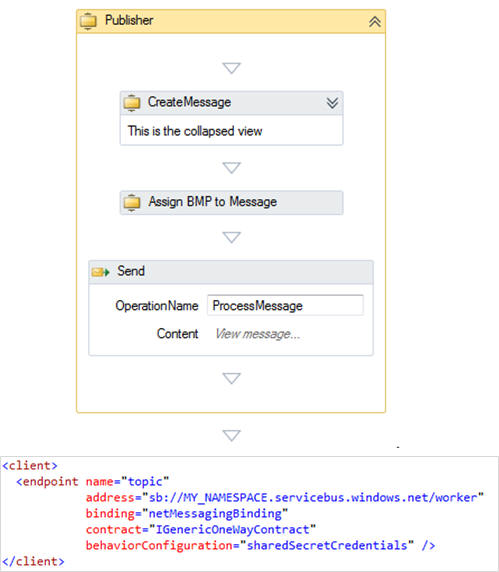Select the Assign BMP to Message activity

(x=232, y=202)
